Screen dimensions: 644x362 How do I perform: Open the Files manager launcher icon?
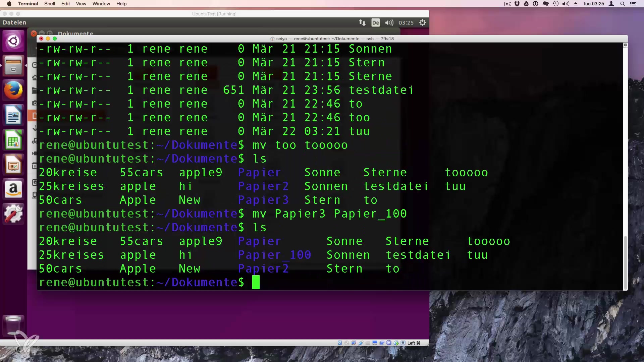[13, 66]
